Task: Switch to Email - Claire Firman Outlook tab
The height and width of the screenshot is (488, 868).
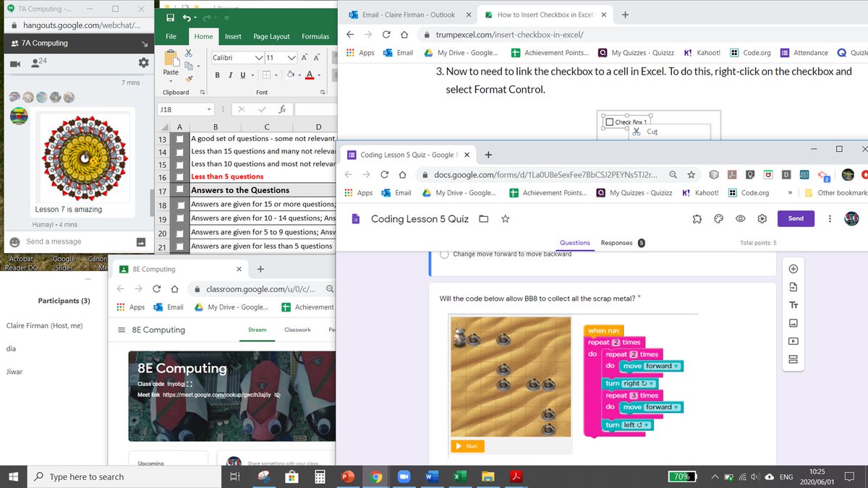Action: pos(410,14)
